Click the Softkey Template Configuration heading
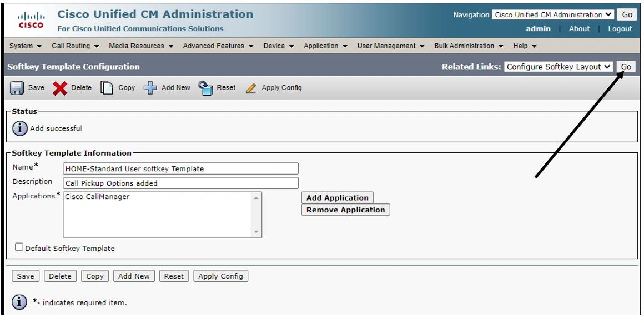Image resolution: width=644 pixels, height=323 pixels. (x=73, y=67)
